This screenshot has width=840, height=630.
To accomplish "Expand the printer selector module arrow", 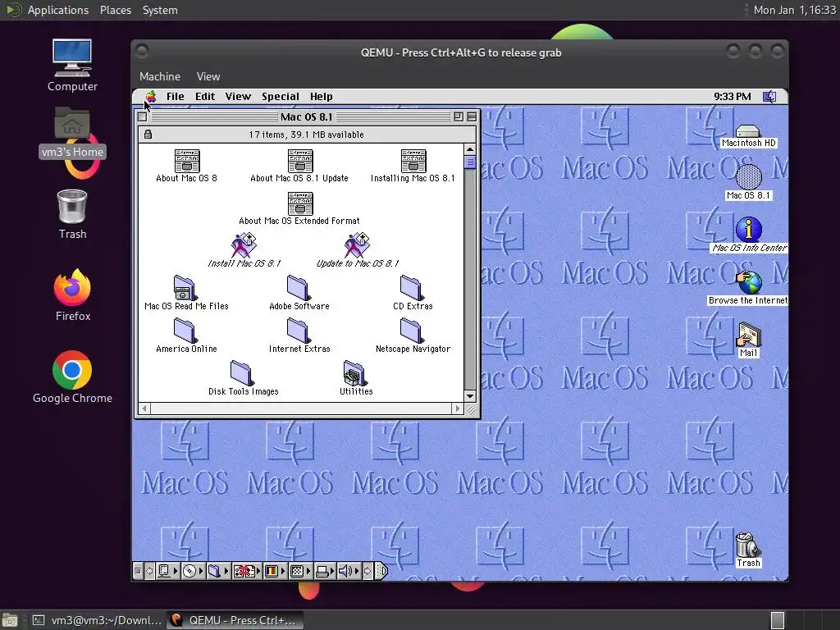I will pyautogui.click(x=332, y=571).
